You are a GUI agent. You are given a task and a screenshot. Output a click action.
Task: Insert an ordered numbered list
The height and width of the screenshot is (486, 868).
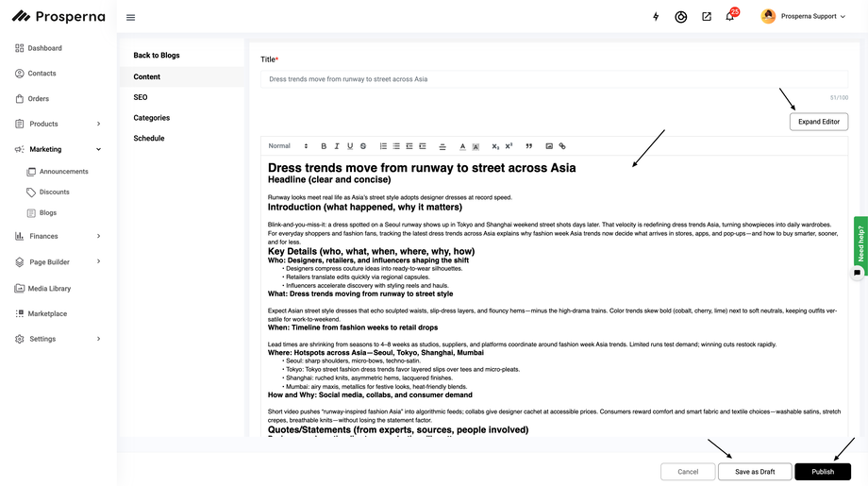coord(383,146)
